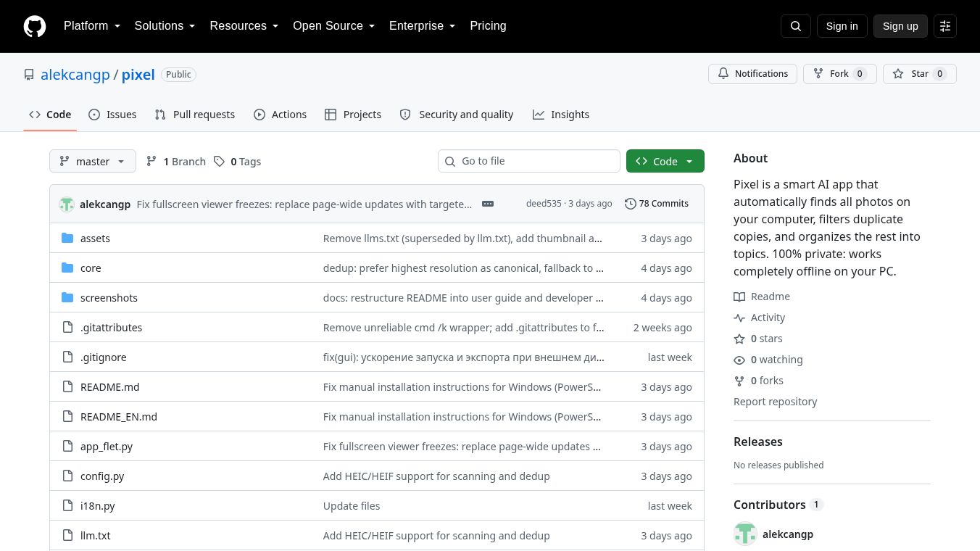Click the screenshots folder icon

pos(67,297)
